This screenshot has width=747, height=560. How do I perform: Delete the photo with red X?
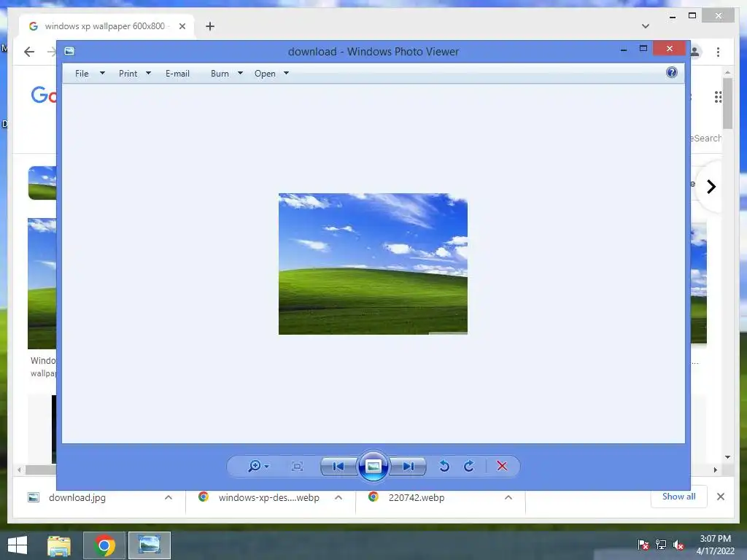502,466
